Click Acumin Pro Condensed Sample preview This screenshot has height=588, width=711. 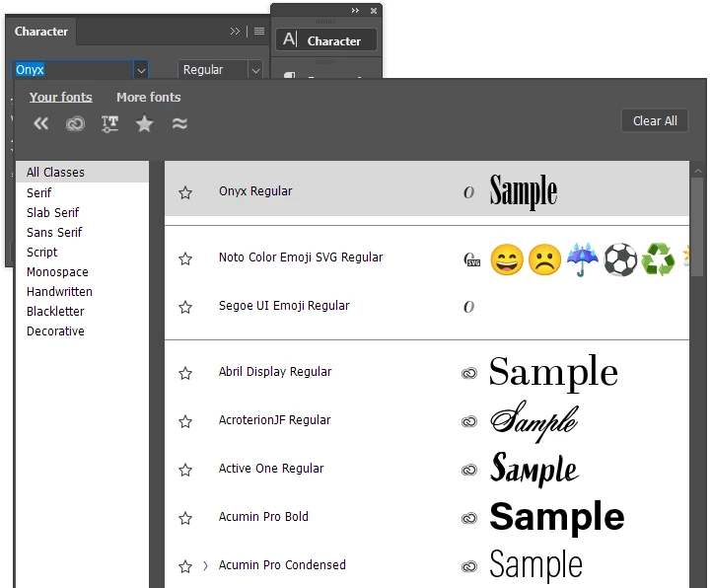point(536,564)
